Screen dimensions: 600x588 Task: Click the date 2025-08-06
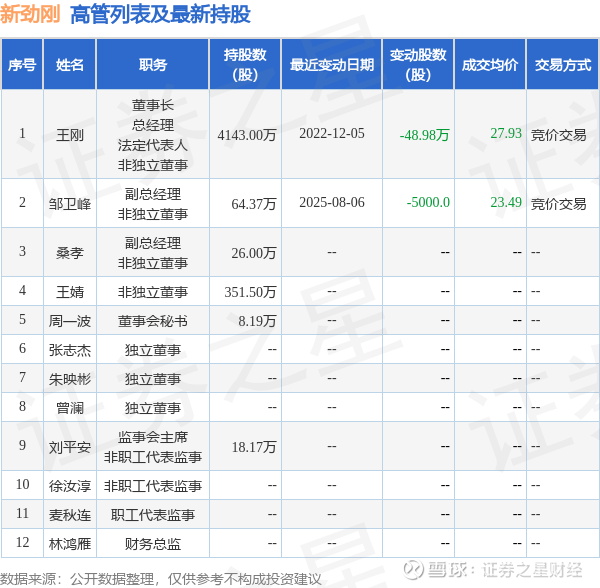pyautogui.click(x=332, y=202)
